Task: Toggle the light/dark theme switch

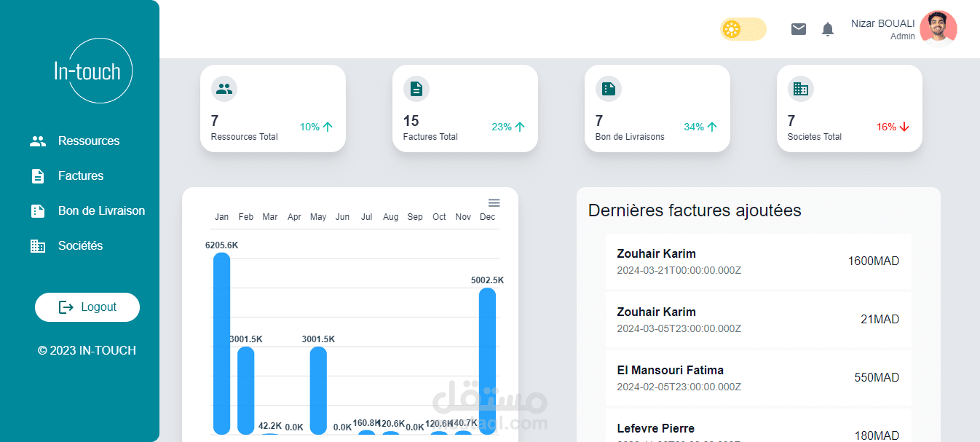Action: [743, 29]
